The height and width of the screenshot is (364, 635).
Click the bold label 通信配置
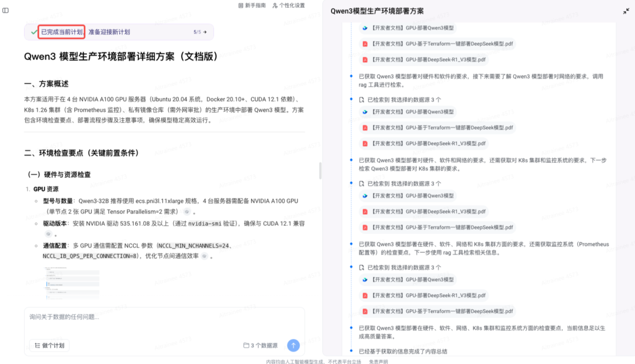[55, 245]
